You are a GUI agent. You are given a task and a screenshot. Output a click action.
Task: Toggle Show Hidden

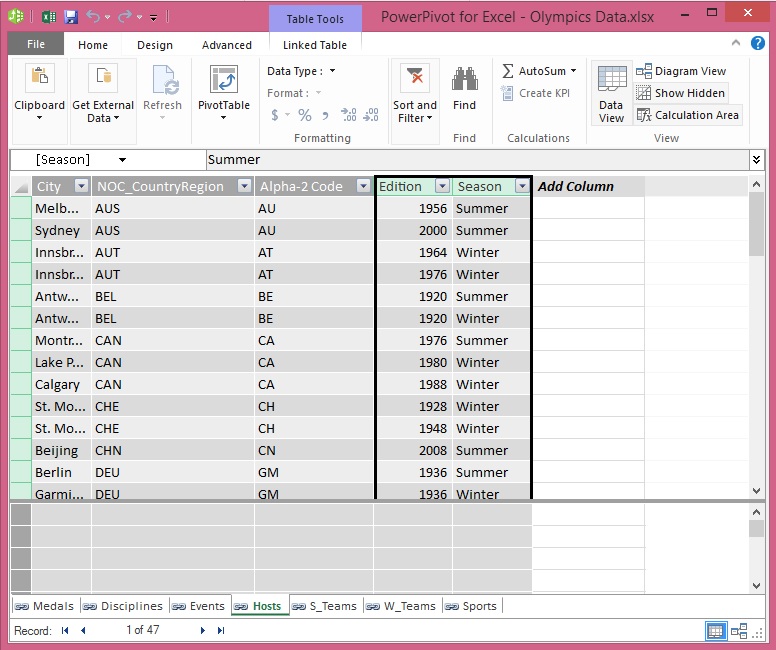(681, 93)
